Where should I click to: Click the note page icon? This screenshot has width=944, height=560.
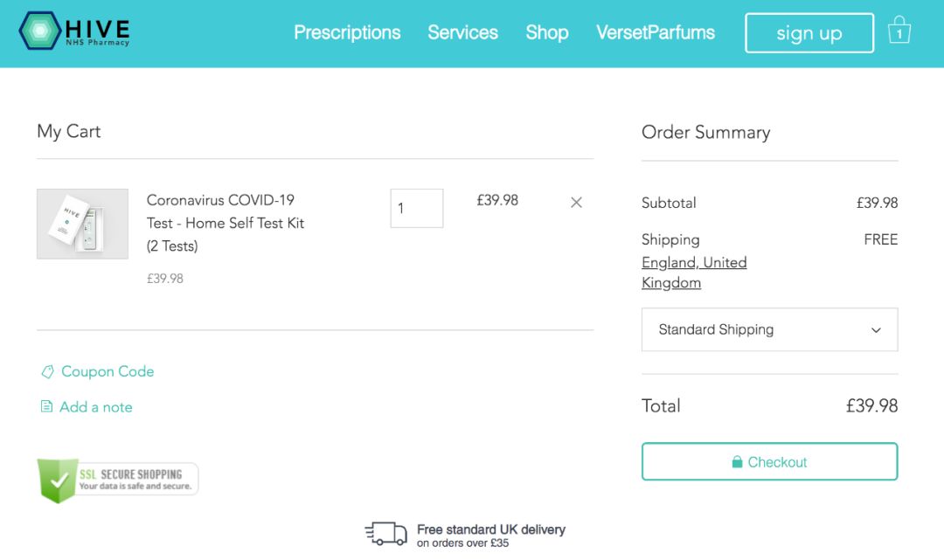click(47, 407)
